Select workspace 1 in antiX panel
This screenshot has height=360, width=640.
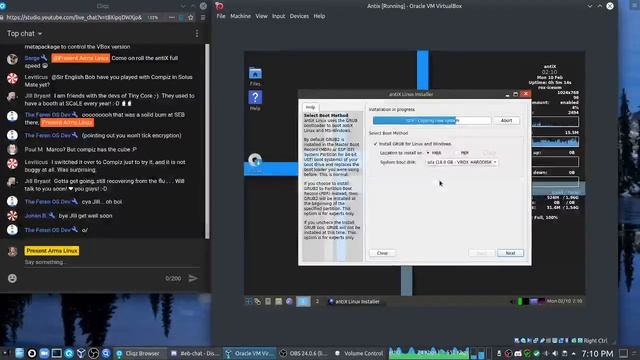303,301
